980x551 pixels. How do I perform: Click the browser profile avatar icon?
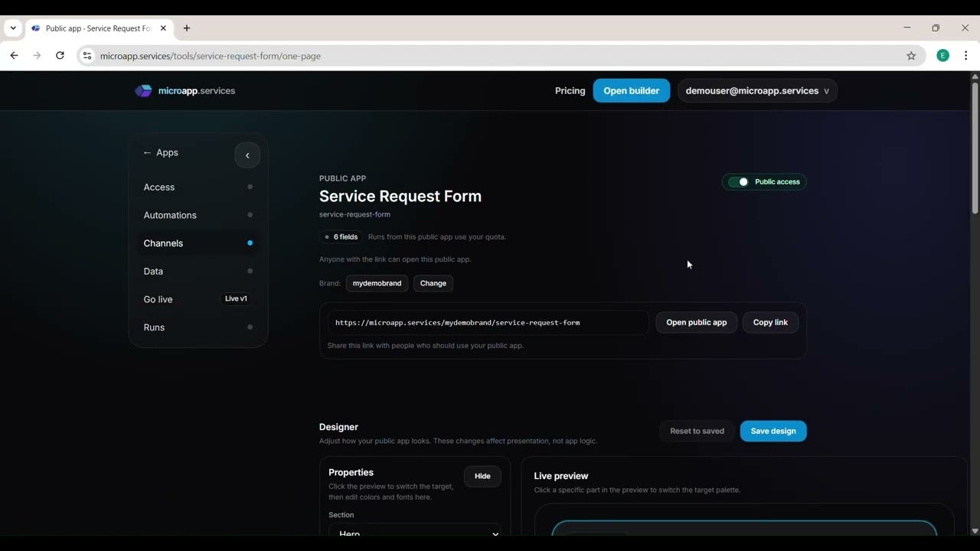point(942,55)
